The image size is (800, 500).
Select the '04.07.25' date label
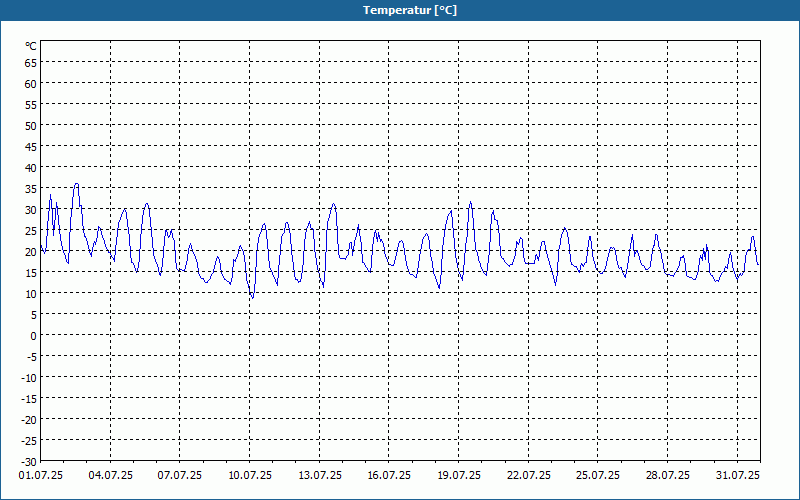tap(110, 475)
